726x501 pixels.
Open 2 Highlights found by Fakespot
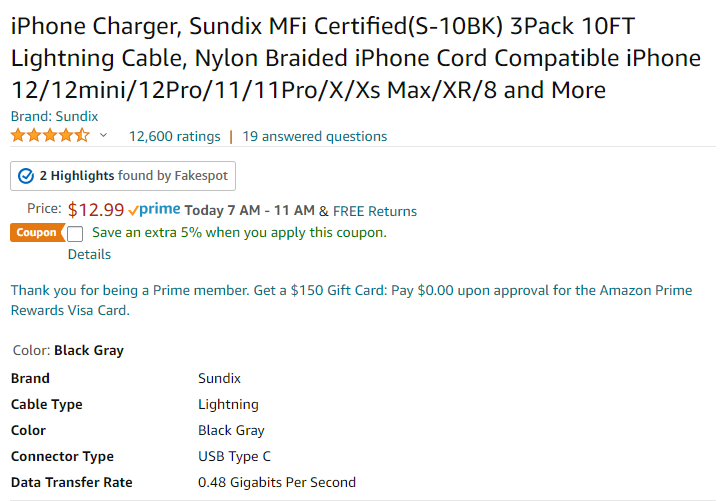click(123, 176)
